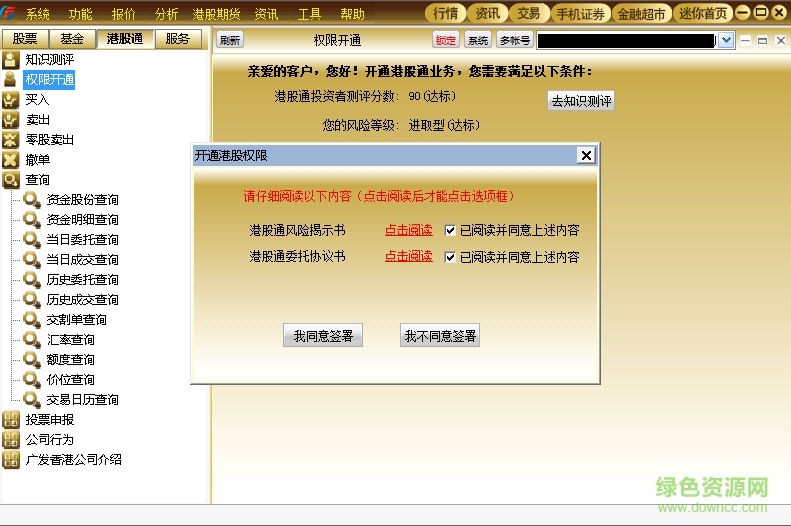Click the 卖出 icon in sidebar
The width and height of the screenshot is (791, 526).
(x=10, y=120)
